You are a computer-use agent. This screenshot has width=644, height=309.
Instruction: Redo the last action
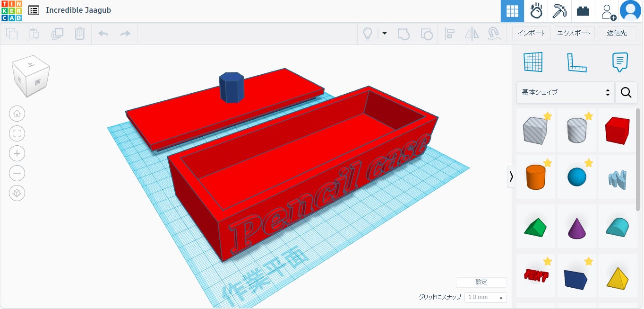125,34
